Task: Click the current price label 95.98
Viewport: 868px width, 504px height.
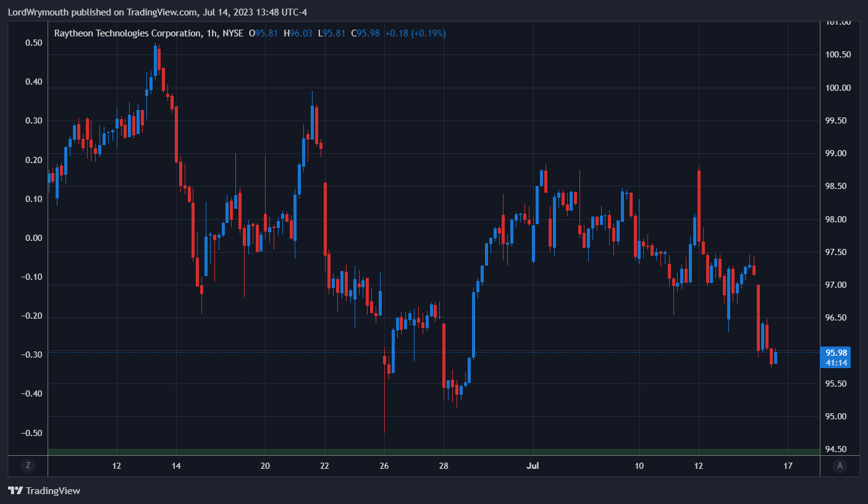Action: (835, 353)
